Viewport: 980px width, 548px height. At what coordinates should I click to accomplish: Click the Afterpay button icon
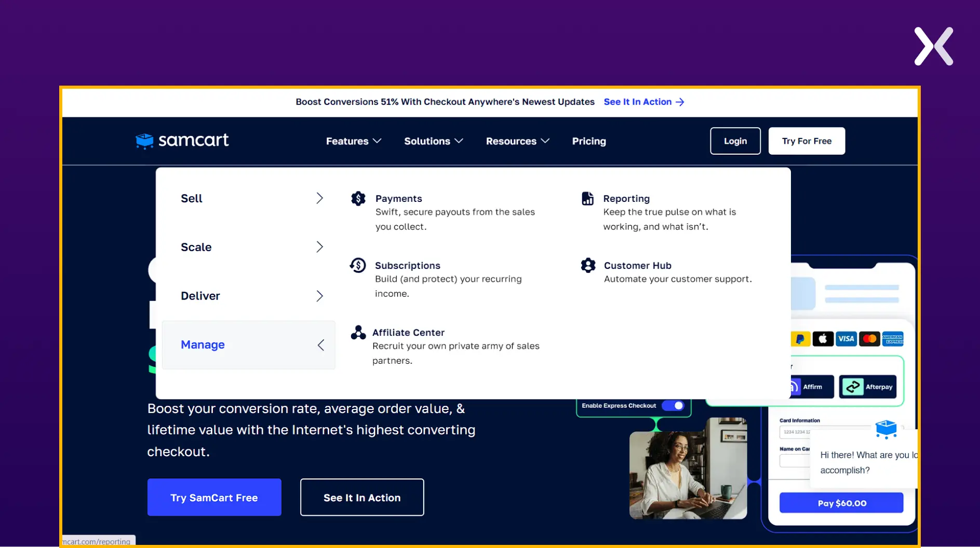pyautogui.click(x=852, y=387)
